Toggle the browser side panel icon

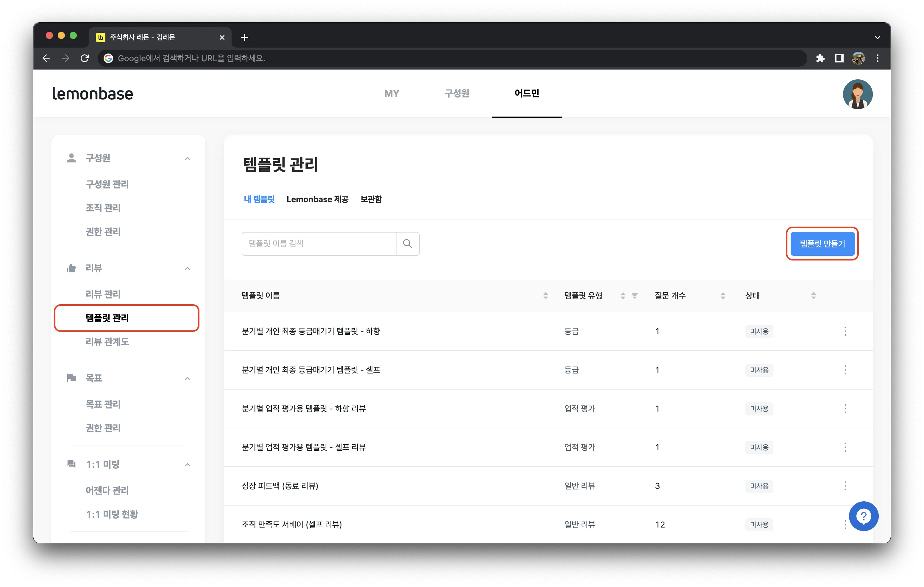click(x=839, y=58)
